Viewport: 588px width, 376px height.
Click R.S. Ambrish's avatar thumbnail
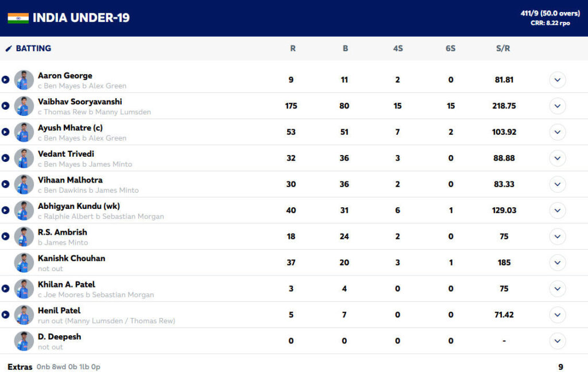24,237
